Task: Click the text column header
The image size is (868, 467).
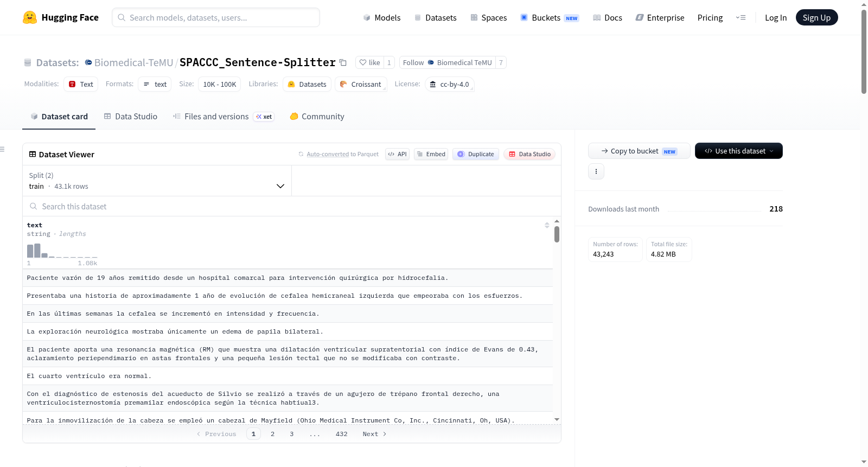Action: [35, 225]
